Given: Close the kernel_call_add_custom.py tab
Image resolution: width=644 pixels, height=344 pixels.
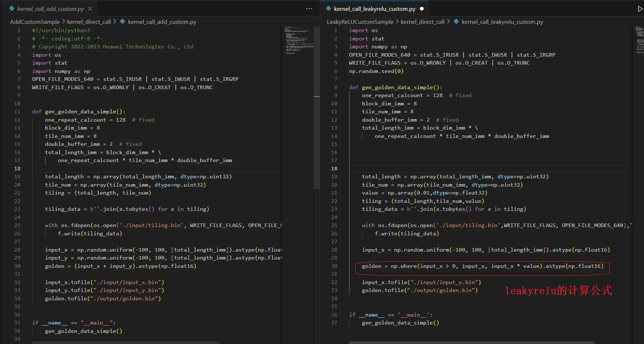Looking at the screenshot, I should point(90,9).
